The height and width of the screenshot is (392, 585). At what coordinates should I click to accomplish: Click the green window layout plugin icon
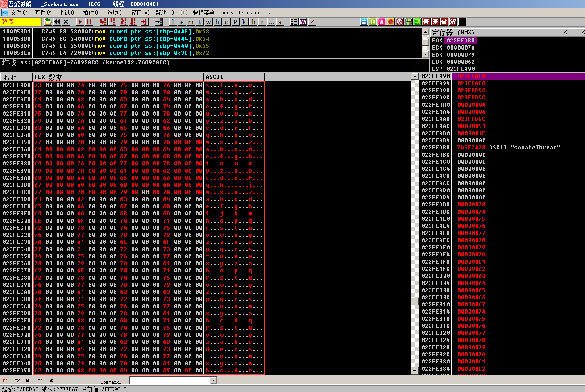(x=418, y=22)
